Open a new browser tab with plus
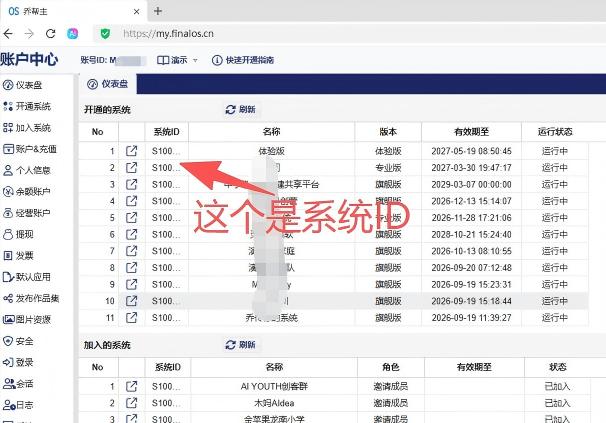 coord(158,11)
